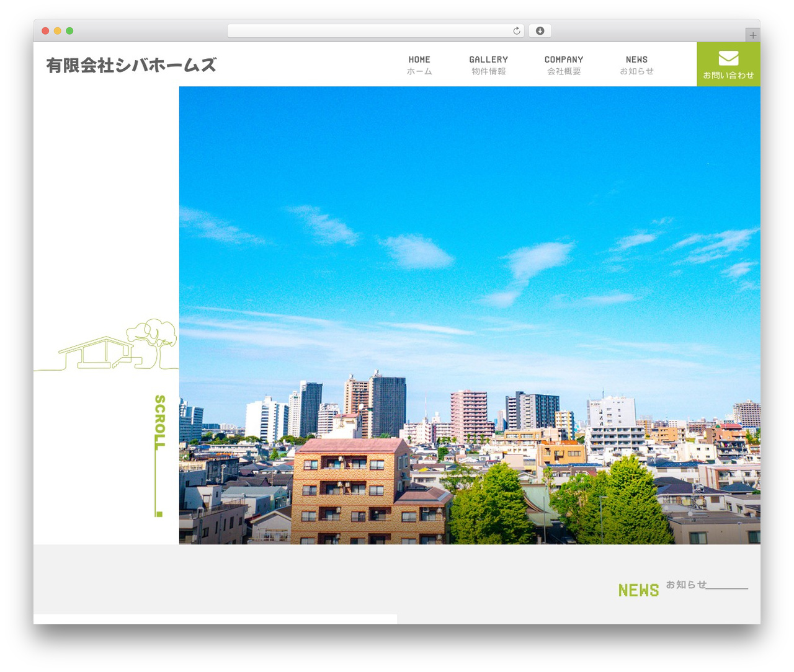Click the green house line illustration
The image size is (794, 672).
(106, 345)
